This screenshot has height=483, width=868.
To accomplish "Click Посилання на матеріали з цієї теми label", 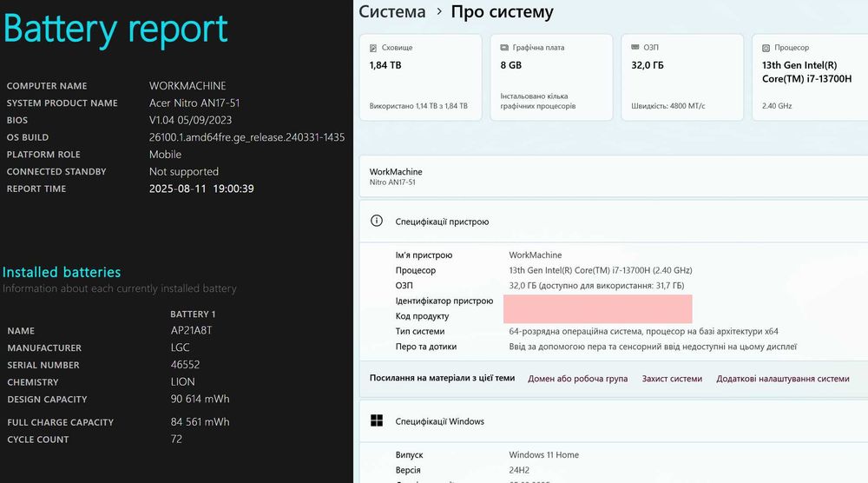I will [442, 378].
